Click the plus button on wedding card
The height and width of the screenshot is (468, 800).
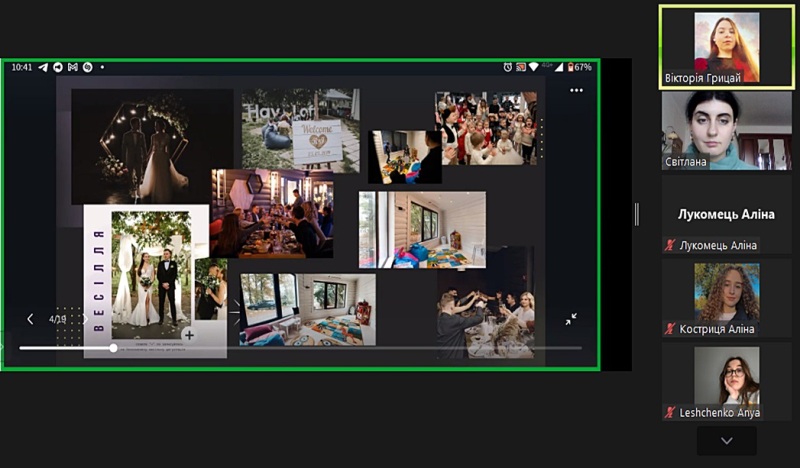tap(189, 335)
